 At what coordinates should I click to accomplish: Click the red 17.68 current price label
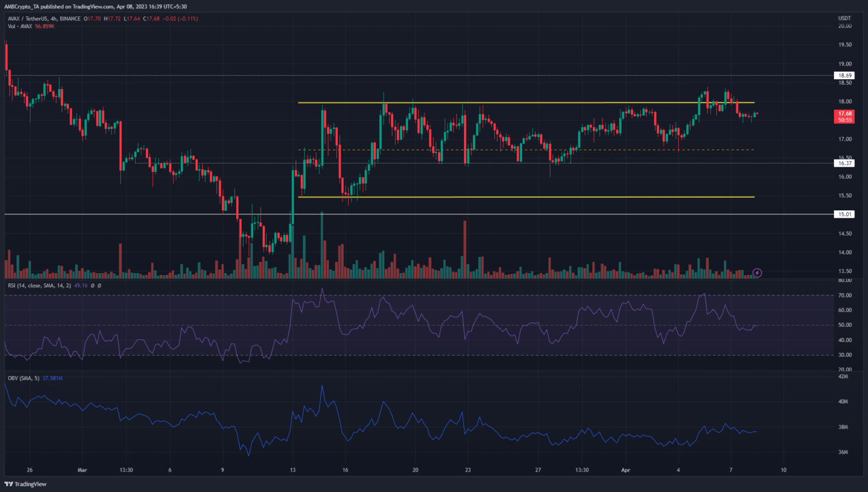(x=845, y=114)
